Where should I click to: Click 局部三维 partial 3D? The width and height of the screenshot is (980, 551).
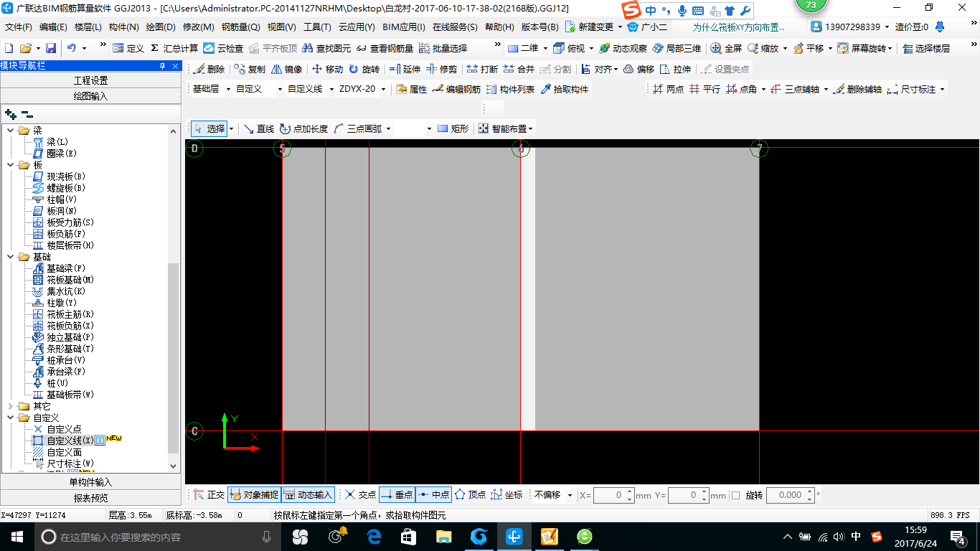(x=677, y=48)
